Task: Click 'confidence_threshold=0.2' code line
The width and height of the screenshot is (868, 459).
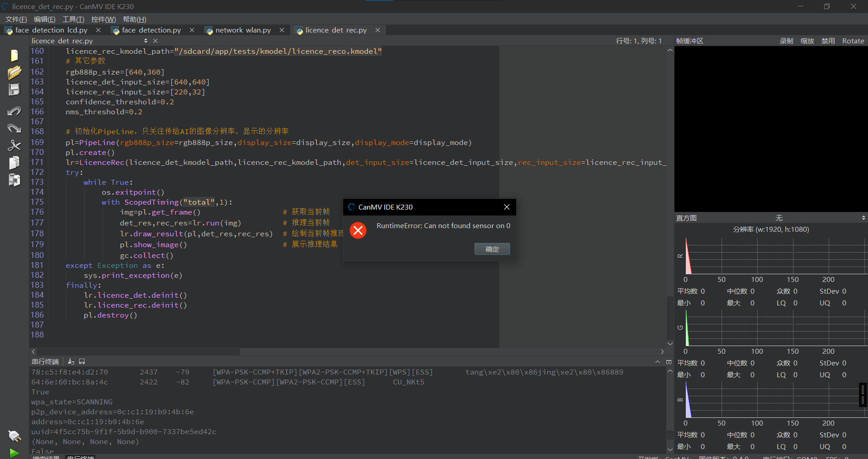Action: (x=120, y=102)
